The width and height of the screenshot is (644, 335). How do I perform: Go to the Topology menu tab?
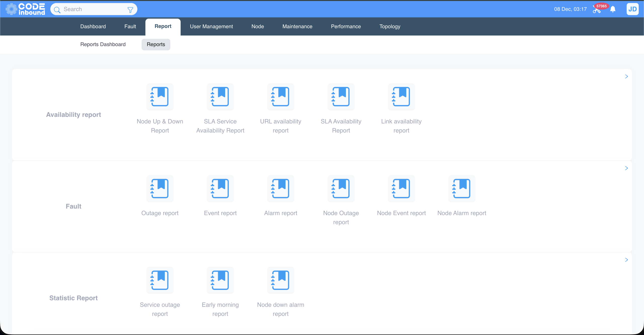tap(390, 26)
